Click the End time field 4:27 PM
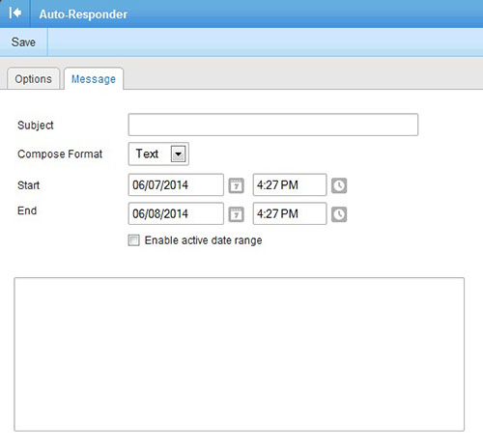 point(290,213)
